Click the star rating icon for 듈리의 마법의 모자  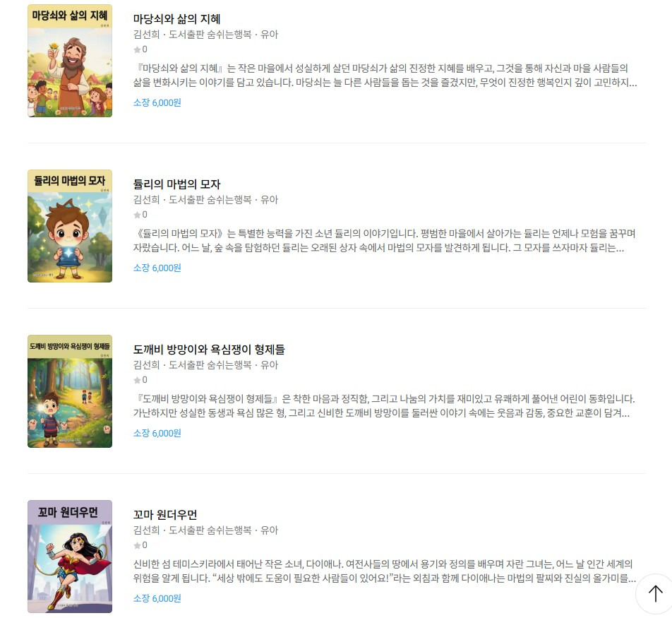(137, 215)
